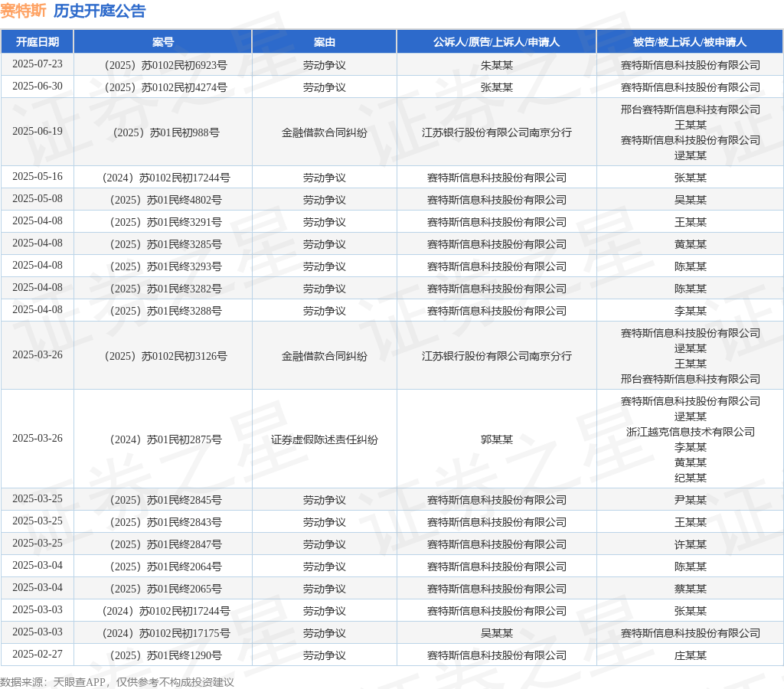
Task: Click the 开庭日期 column header
Action: 38,42
